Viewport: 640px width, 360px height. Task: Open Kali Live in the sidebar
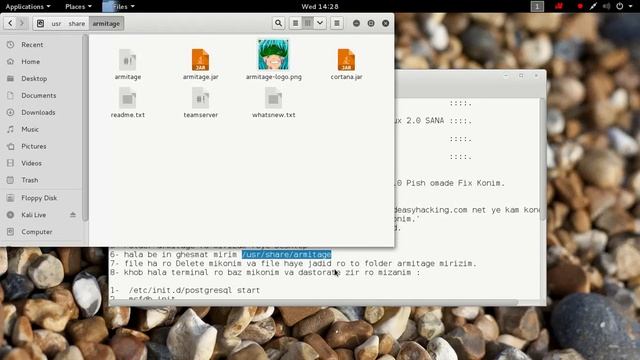42,215
